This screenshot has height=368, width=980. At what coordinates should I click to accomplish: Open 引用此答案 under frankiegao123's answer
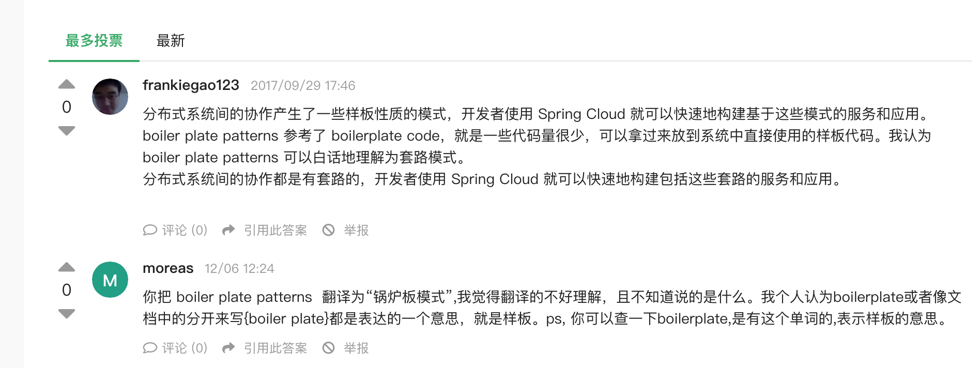(275, 231)
